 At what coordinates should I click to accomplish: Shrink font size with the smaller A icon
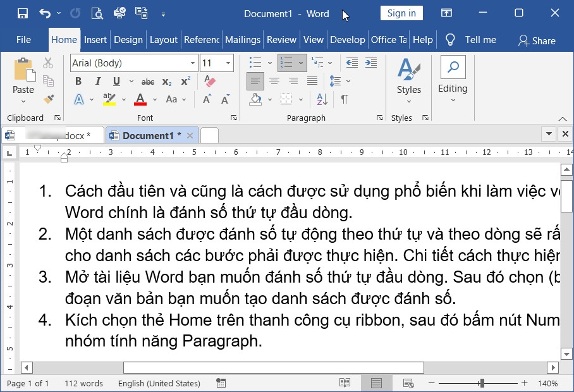point(225,99)
